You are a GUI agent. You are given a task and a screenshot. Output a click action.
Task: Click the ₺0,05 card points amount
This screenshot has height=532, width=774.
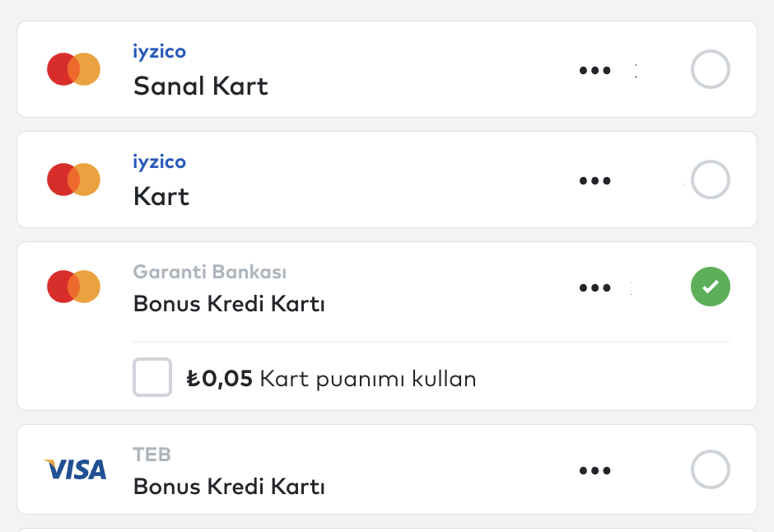[219, 379]
